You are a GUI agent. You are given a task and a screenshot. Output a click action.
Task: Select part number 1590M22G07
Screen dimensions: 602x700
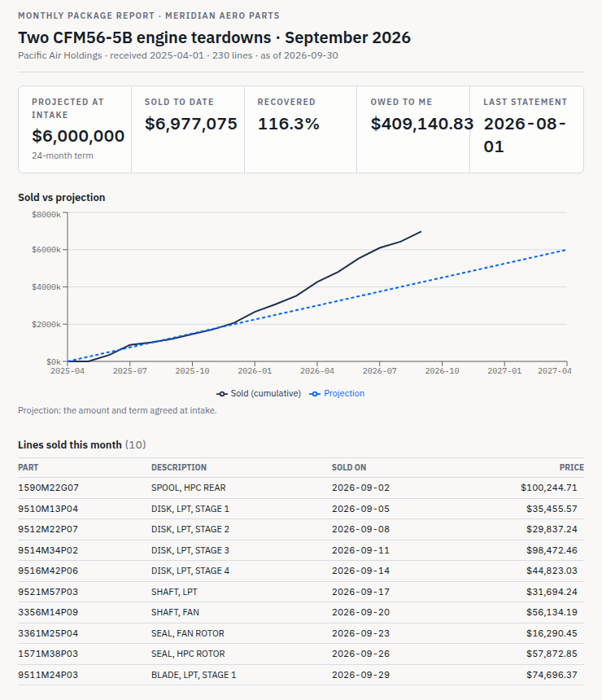(48, 488)
